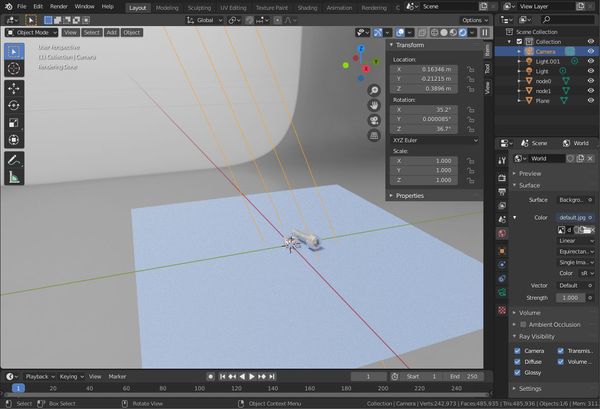Open the XYZ Euler rotation mode dropdown

[x=435, y=140]
